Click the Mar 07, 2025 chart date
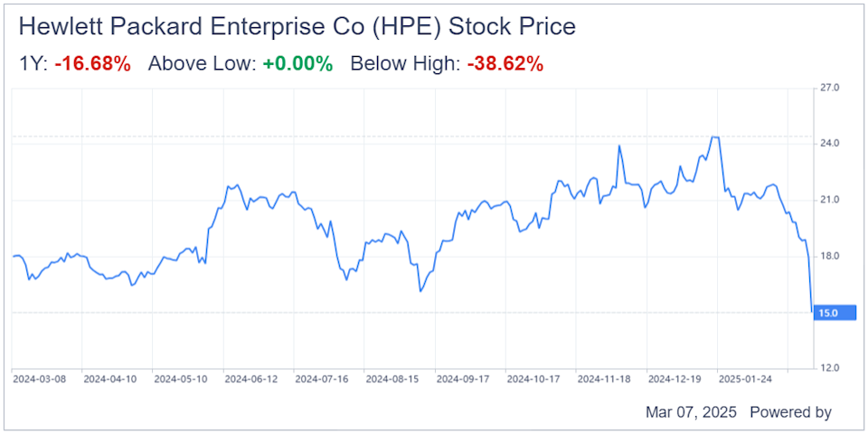The image size is (868, 434). click(692, 412)
